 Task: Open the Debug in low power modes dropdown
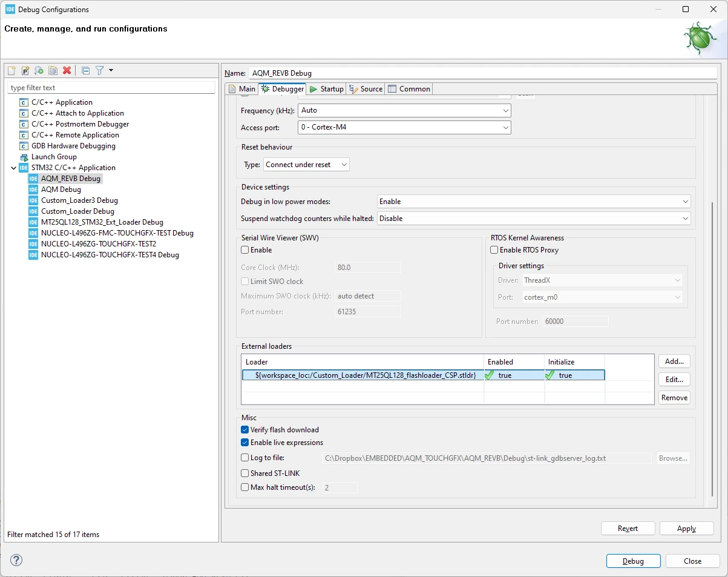tap(534, 202)
